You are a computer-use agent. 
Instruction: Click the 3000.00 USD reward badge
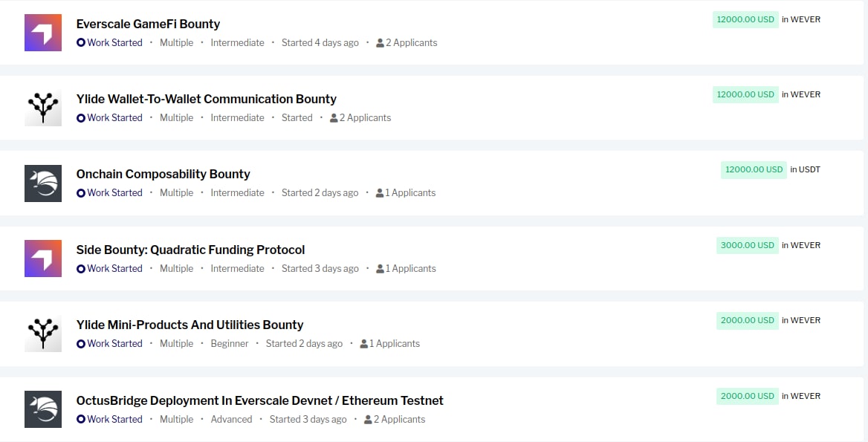[x=747, y=245]
